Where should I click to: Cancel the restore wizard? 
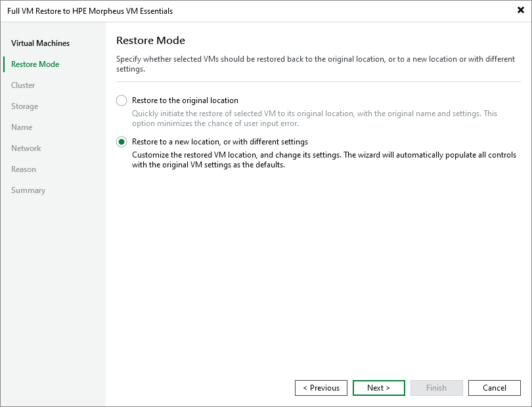coord(494,387)
